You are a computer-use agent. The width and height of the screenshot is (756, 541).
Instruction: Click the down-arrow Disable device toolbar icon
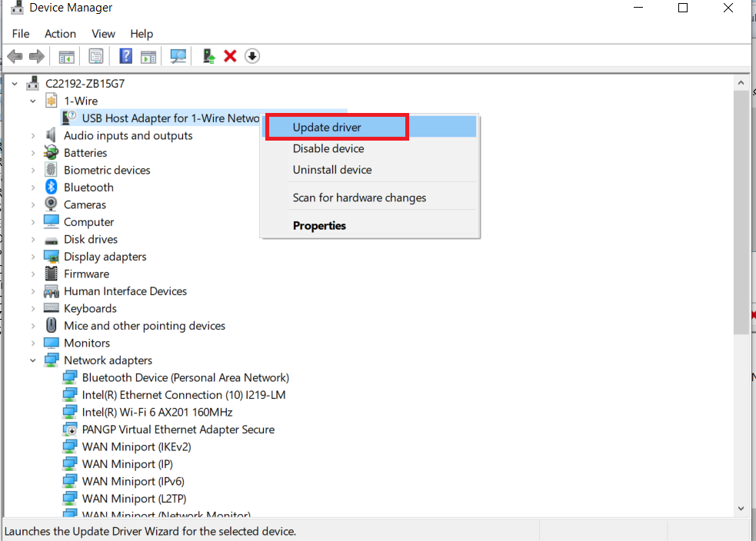tap(252, 56)
